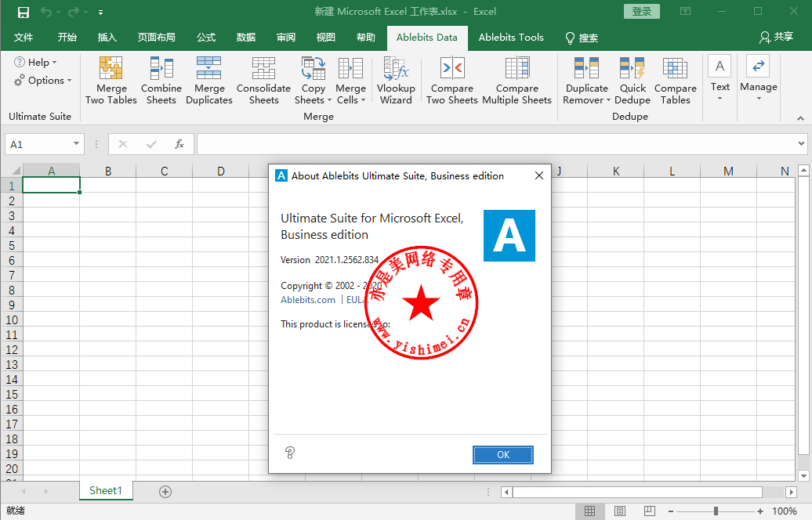Click the horizontal scrollbar right arrow
The height and width of the screenshot is (520, 812).
point(791,492)
